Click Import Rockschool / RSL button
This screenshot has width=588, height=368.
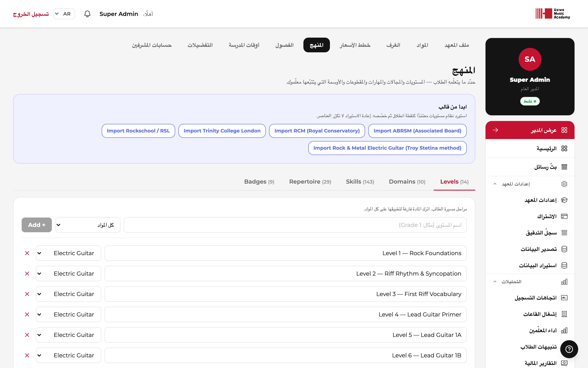[138, 131]
